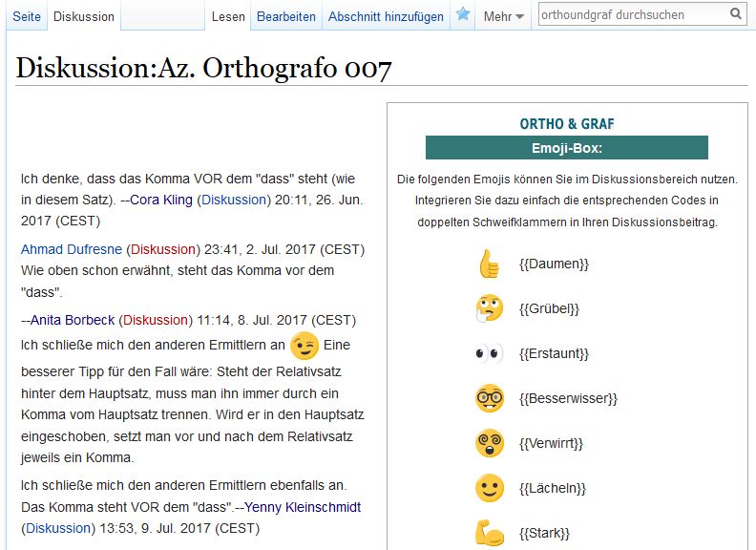This screenshot has height=550, width=756.
Task: Open the Bearbeiten tab
Action: pos(286,16)
